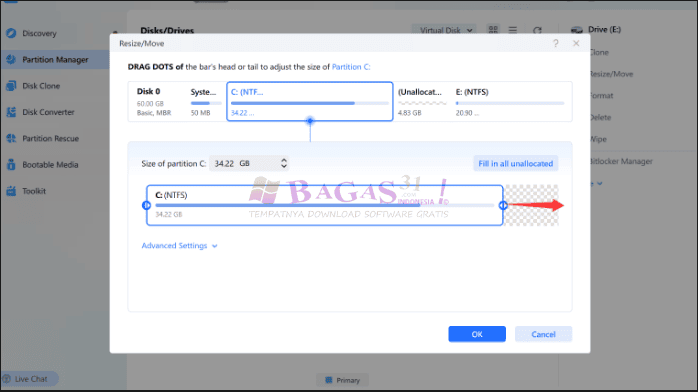Click Delete in the right panel
The width and height of the screenshot is (698, 392).
[601, 117]
